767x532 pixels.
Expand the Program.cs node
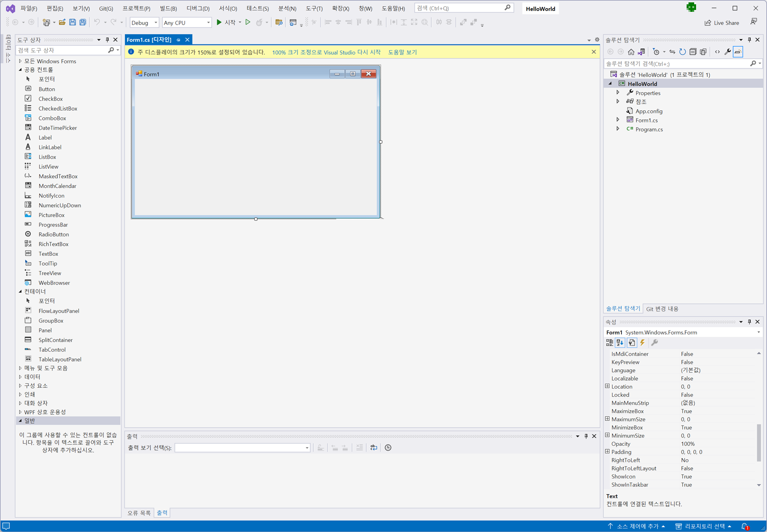tap(618, 129)
